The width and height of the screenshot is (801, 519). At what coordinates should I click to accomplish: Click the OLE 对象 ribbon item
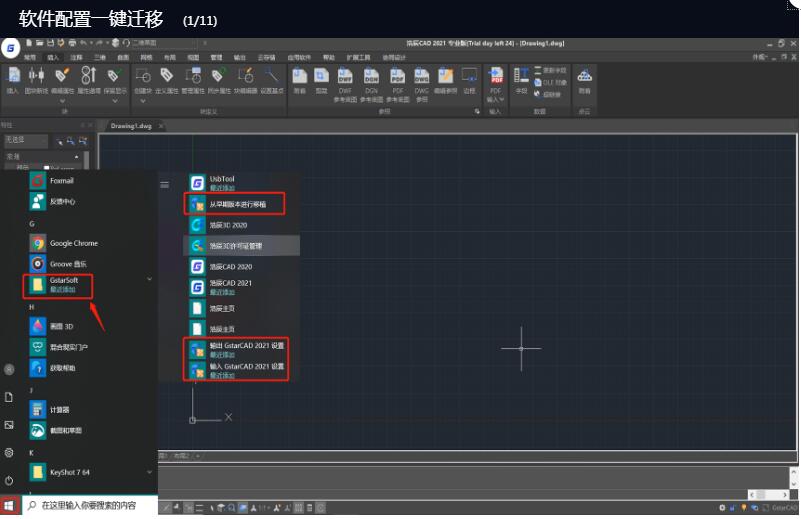point(550,82)
